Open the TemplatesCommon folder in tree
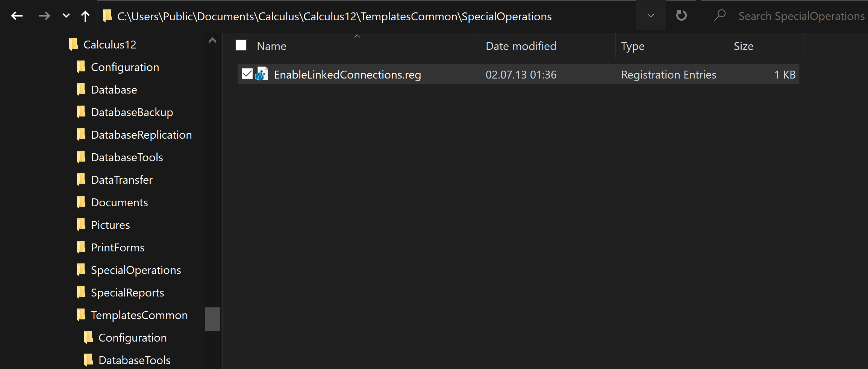Image resolution: width=868 pixels, height=369 pixels. [x=139, y=315]
